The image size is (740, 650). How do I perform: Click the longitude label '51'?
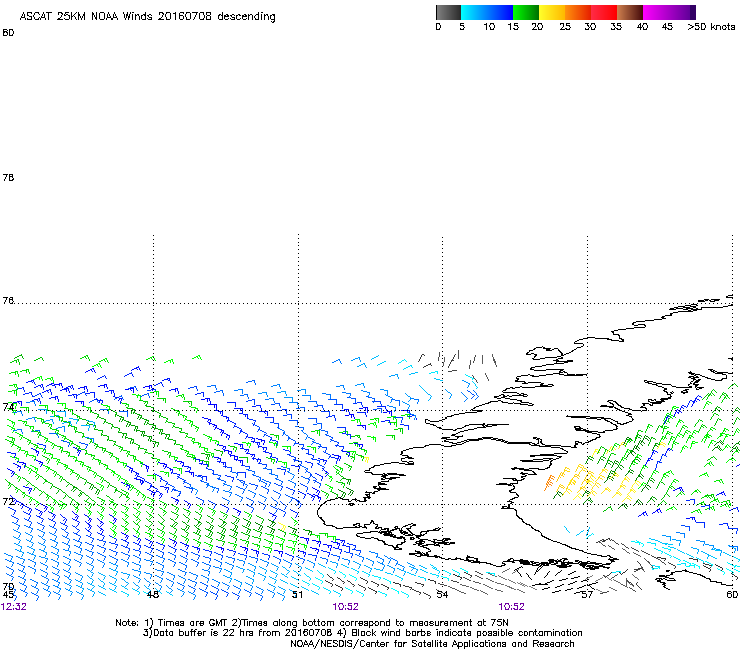pos(297,594)
